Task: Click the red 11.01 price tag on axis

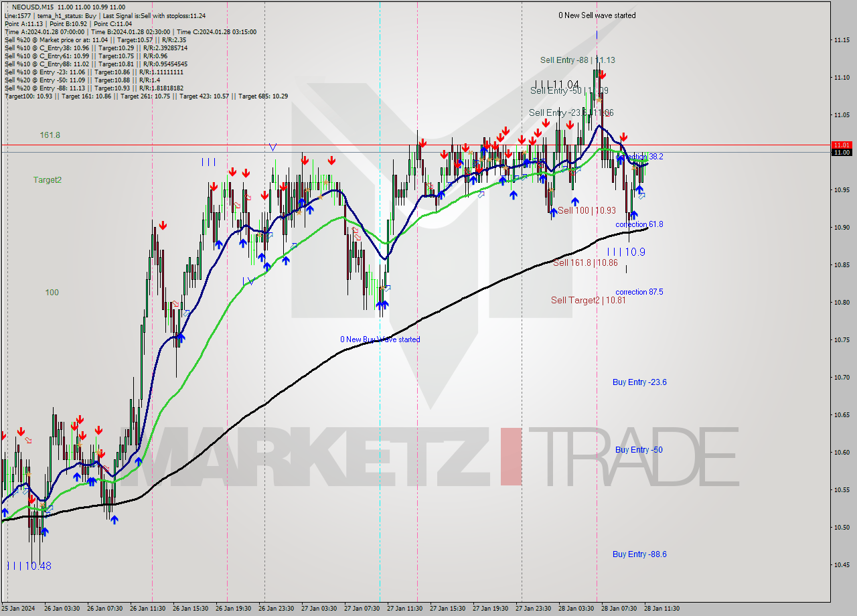Action: pos(841,145)
